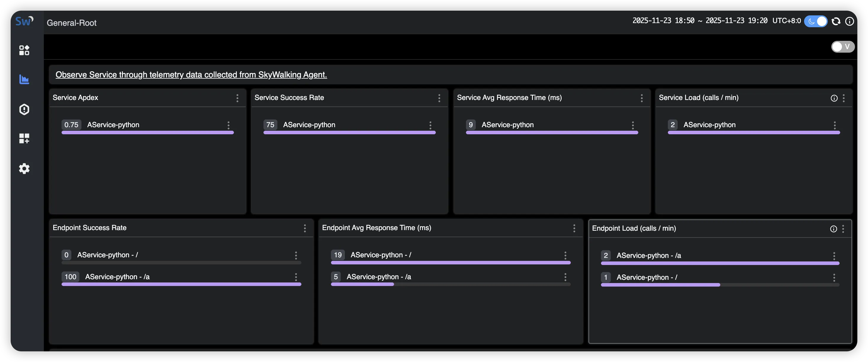Viewport: 868px width, 362px height.
Task: Open Service Success Rate widget options menu
Action: tap(439, 98)
